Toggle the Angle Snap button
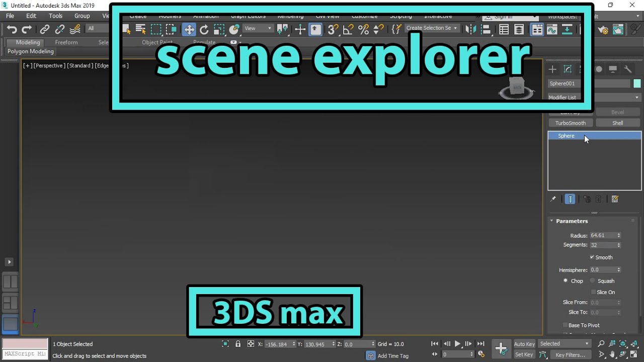 click(x=348, y=30)
